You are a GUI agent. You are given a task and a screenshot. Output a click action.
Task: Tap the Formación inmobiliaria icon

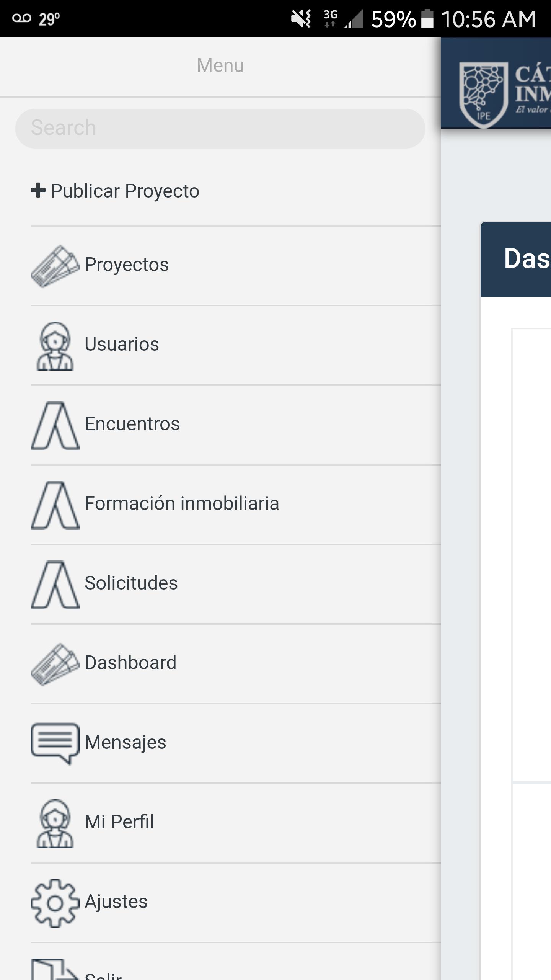click(55, 505)
